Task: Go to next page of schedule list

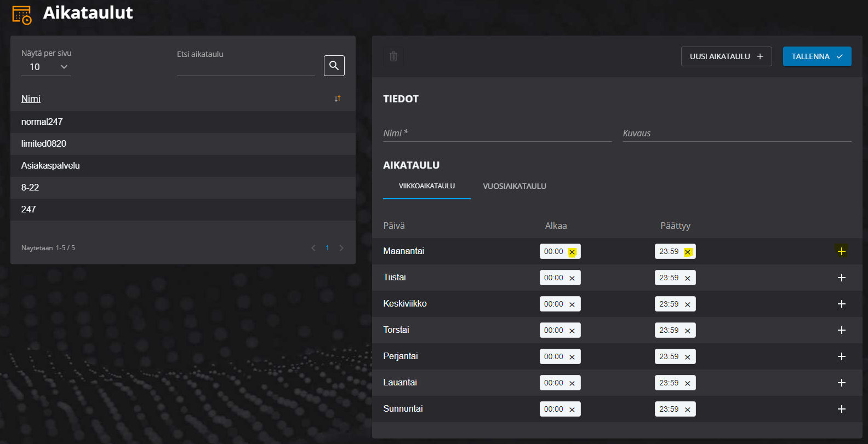Action: (341, 248)
